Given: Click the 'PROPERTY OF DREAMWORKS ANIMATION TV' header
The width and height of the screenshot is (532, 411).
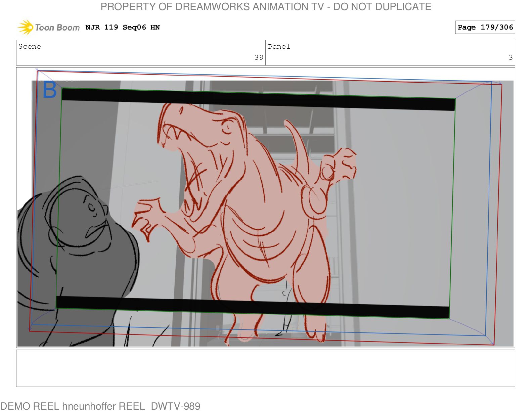Looking at the screenshot, I should click(266, 6).
